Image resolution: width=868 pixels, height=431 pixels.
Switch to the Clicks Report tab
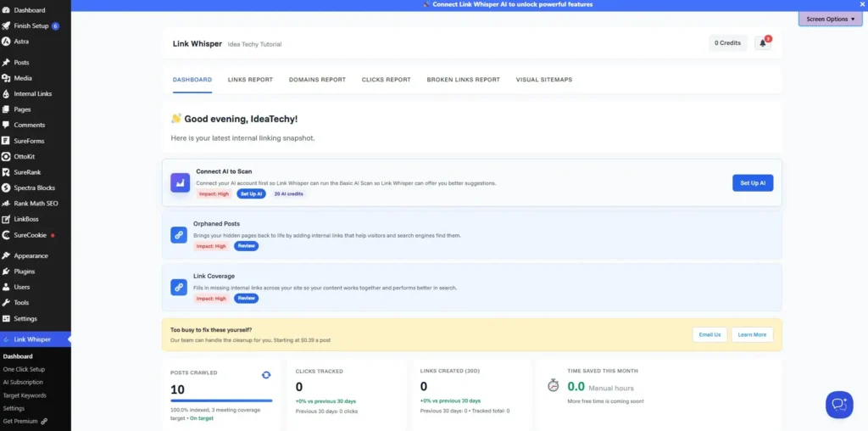(x=387, y=80)
